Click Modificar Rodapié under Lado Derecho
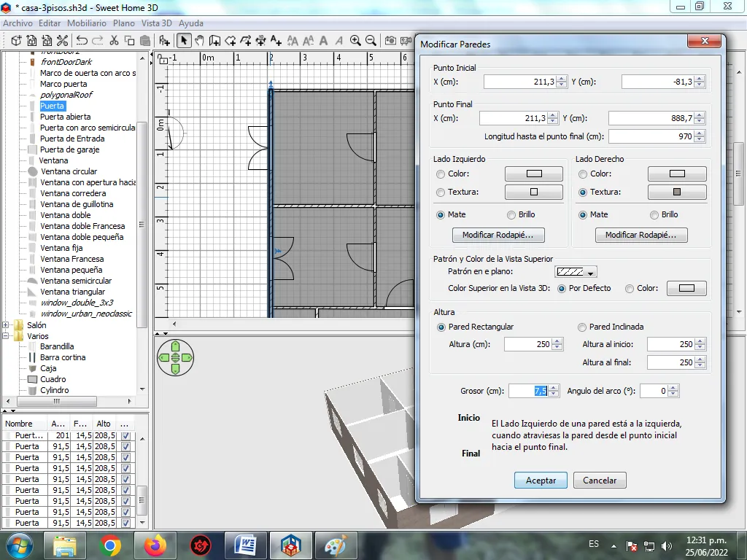 tap(641, 235)
